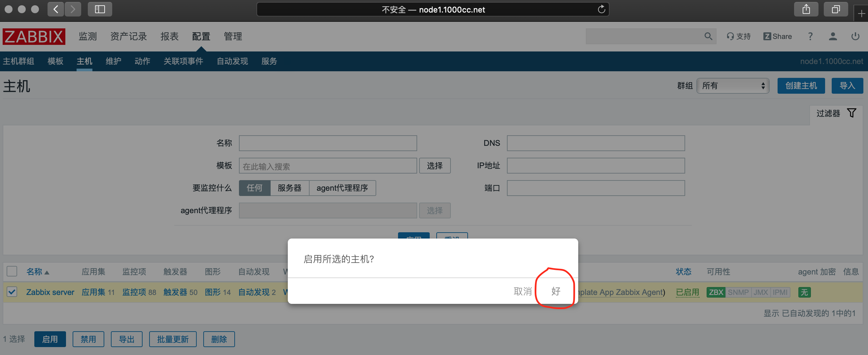The image size is (868, 355).
Task: Toggle the select-all hosts checkbox
Action: pos(12,272)
